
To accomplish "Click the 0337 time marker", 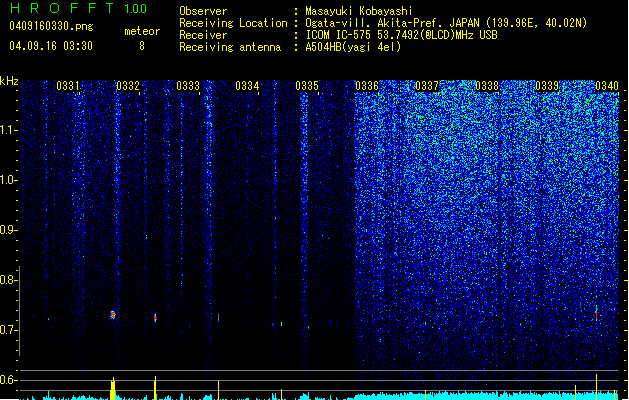I will click(427, 86).
